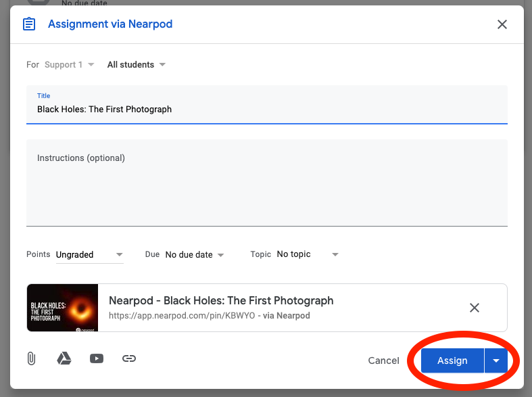Focus the Instructions (optional) text area
Image resolution: width=532 pixels, height=397 pixels.
(266, 181)
